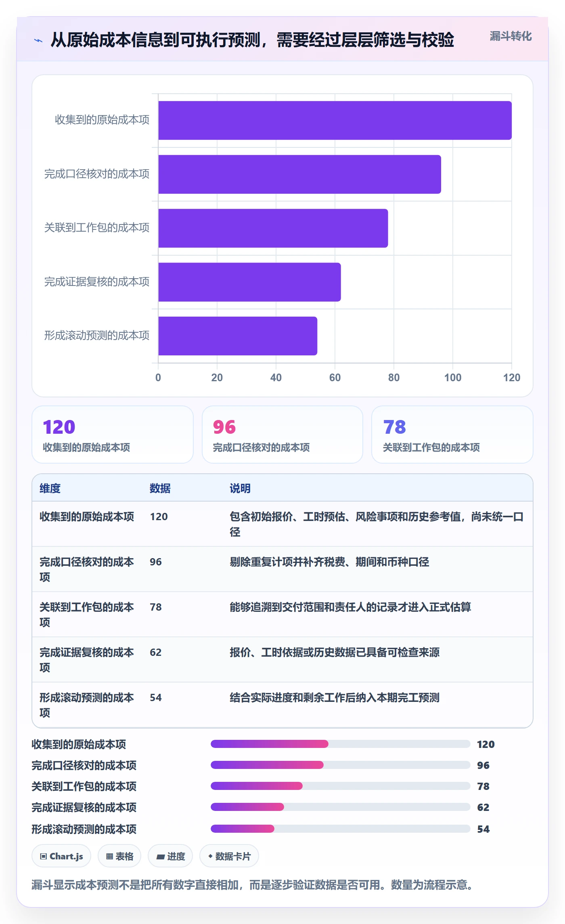Screen dimensions: 565x924
Task: Click the progress bar for 完成证据复核的成本项
Action: point(340,807)
